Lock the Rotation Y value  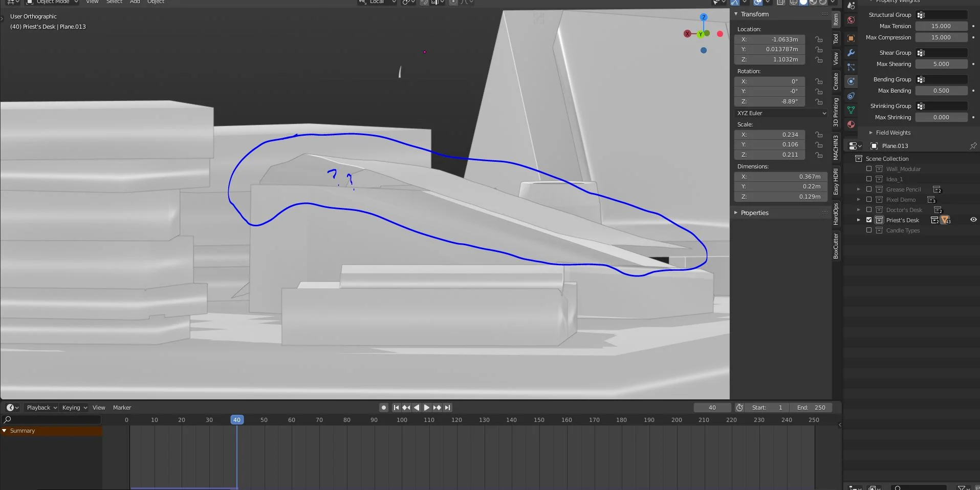click(819, 91)
